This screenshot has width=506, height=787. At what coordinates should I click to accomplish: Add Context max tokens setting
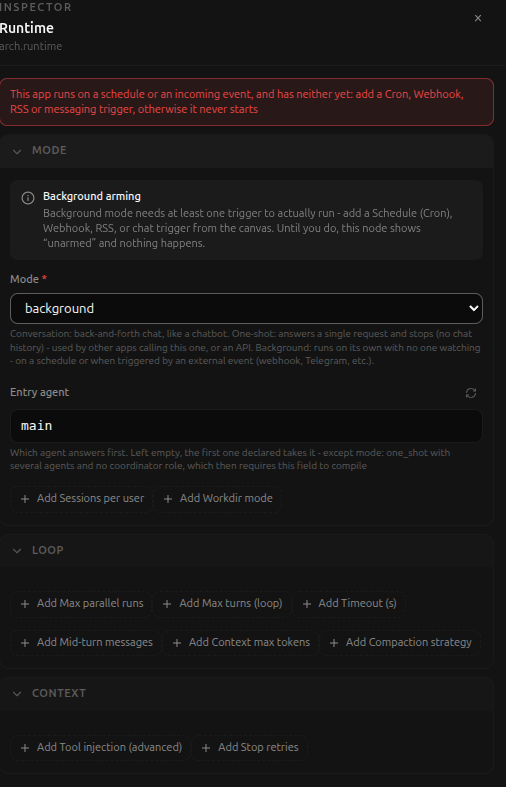tap(241, 642)
